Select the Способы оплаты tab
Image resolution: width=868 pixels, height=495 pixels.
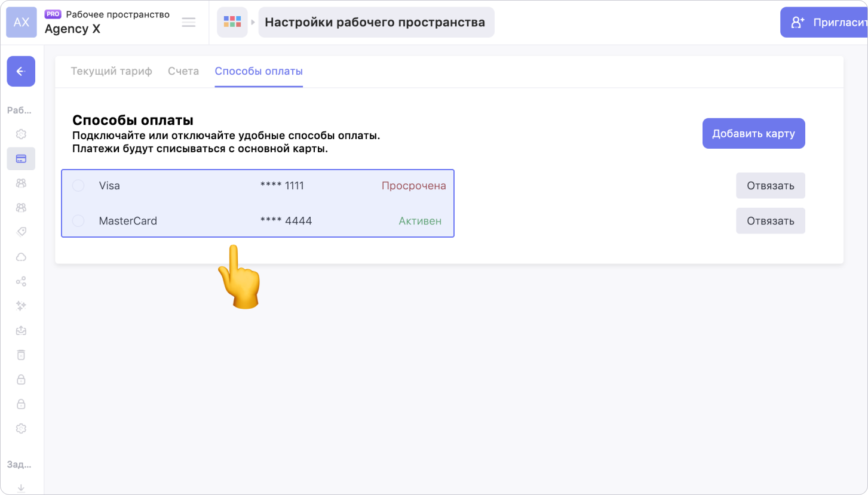pyautogui.click(x=259, y=71)
